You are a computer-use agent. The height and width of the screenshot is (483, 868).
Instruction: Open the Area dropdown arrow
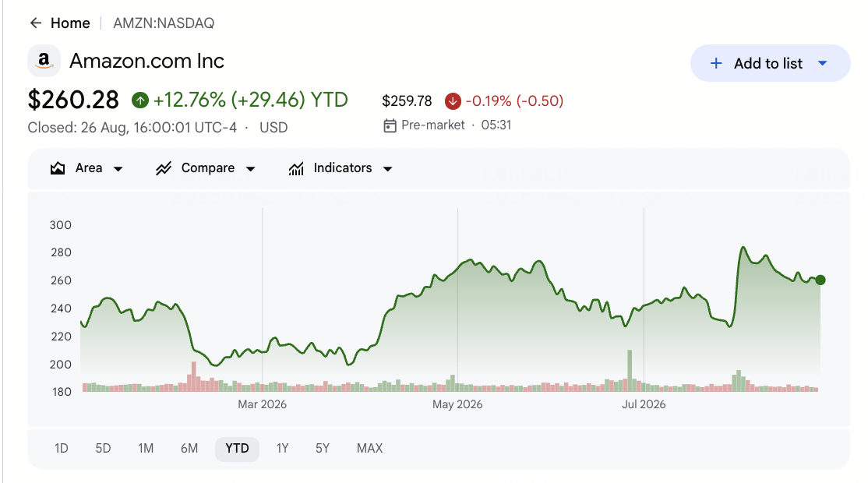pos(118,169)
